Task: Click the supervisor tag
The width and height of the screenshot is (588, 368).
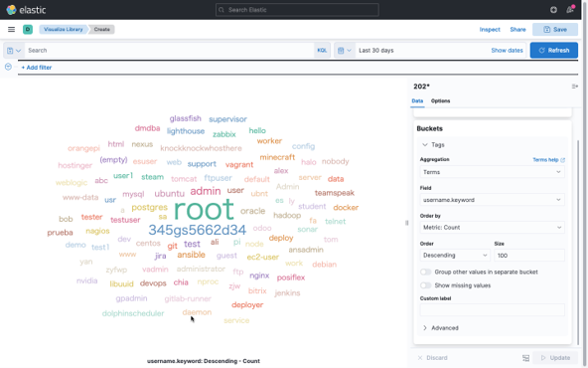Action: (x=228, y=119)
